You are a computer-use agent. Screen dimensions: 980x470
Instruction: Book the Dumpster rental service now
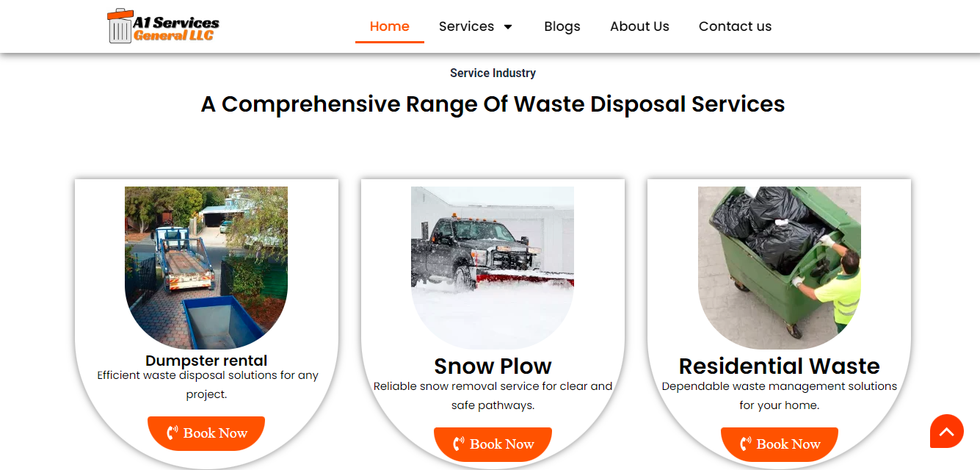click(206, 433)
